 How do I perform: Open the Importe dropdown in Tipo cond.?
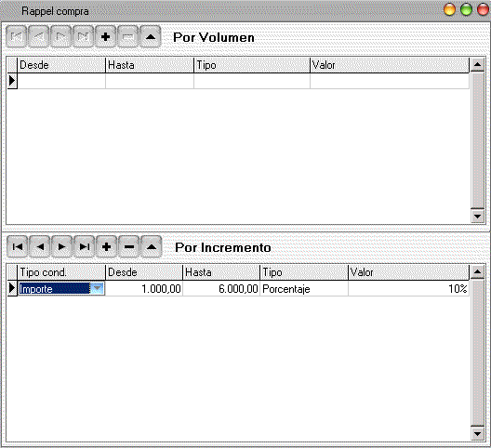[x=97, y=288]
